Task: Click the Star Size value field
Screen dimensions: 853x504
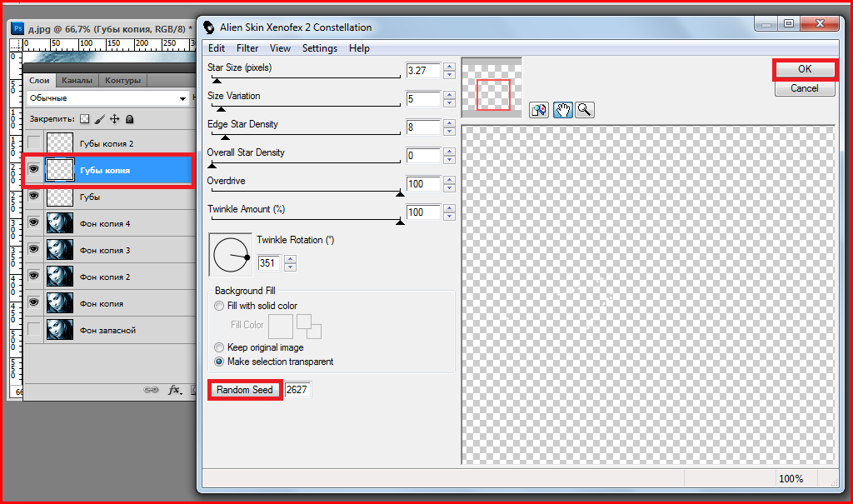Action: click(423, 71)
